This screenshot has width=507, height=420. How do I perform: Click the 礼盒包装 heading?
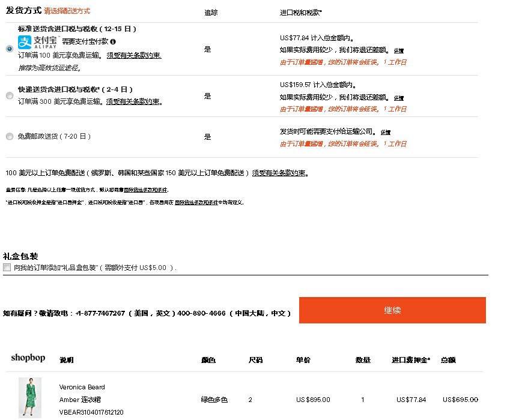click(20, 257)
